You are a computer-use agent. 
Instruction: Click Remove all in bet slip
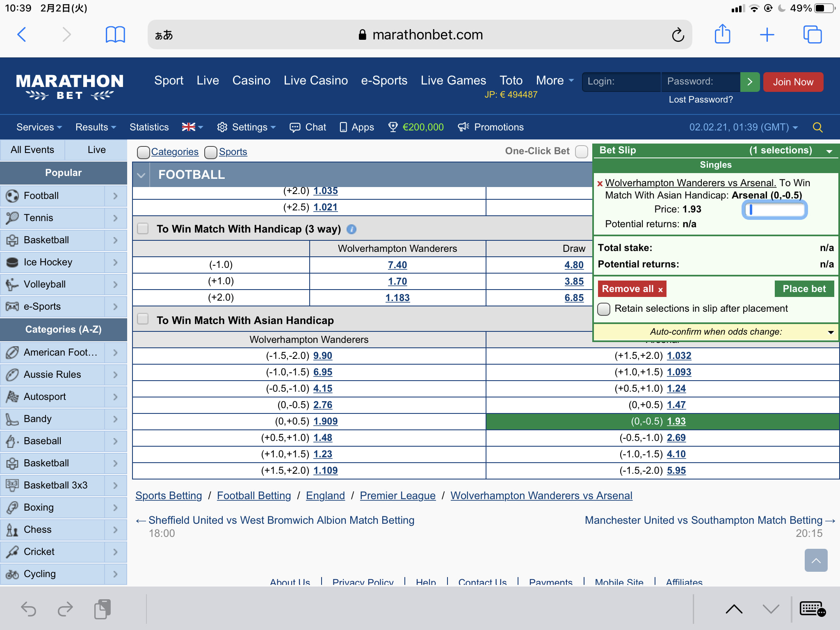(x=632, y=289)
